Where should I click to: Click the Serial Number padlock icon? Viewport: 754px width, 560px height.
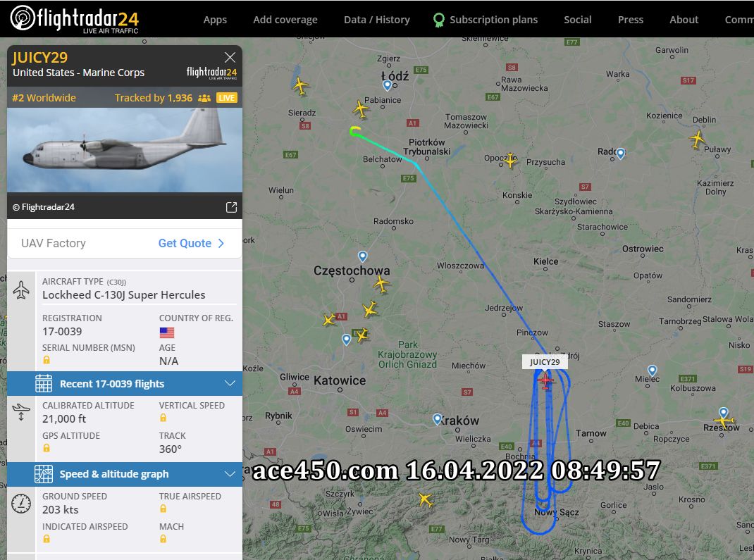[x=47, y=360]
